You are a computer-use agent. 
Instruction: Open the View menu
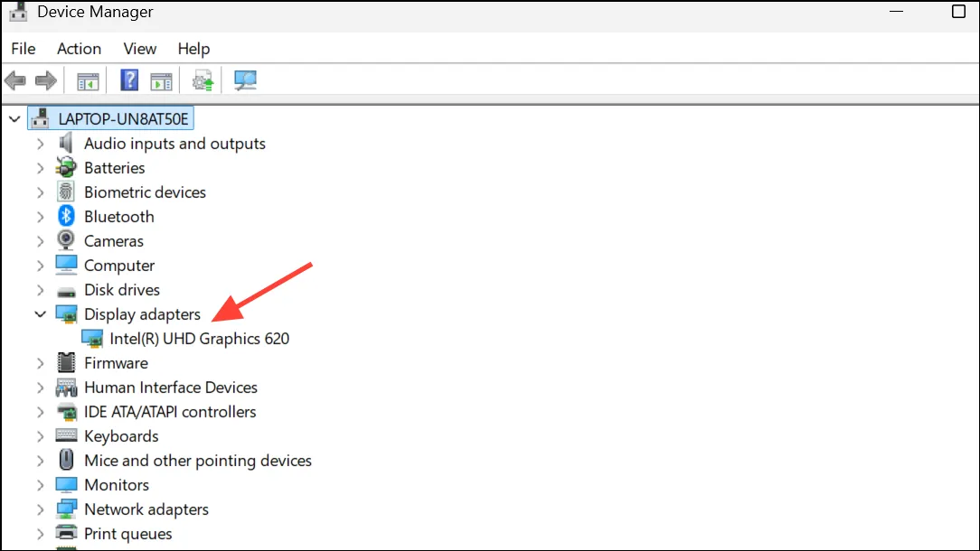point(139,49)
